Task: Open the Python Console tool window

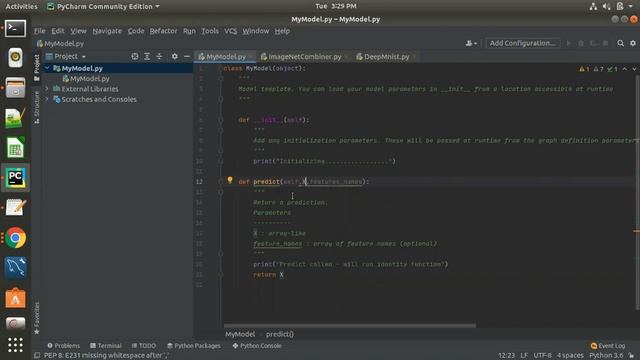Action: coord(257,346)
